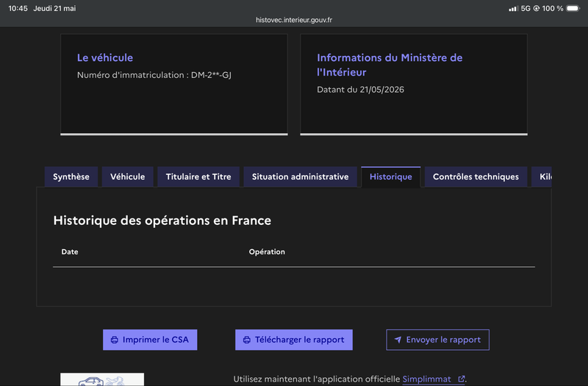Click the Le véhicule card heading
The height and width of the screenshot is (386, 588).
105,58
